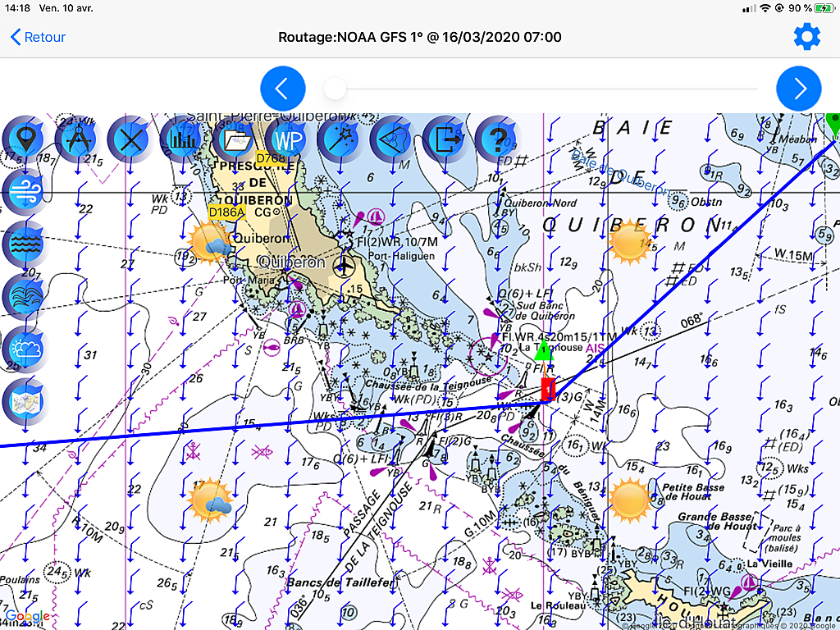This screenshot has width=840, height=630.
Task: Open the sail polar icon
Action: [x=393, y=139]
